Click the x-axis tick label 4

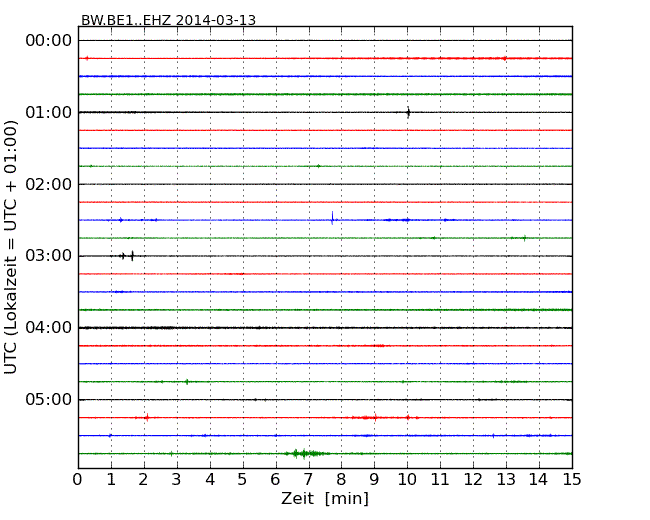tap(210, 479)
